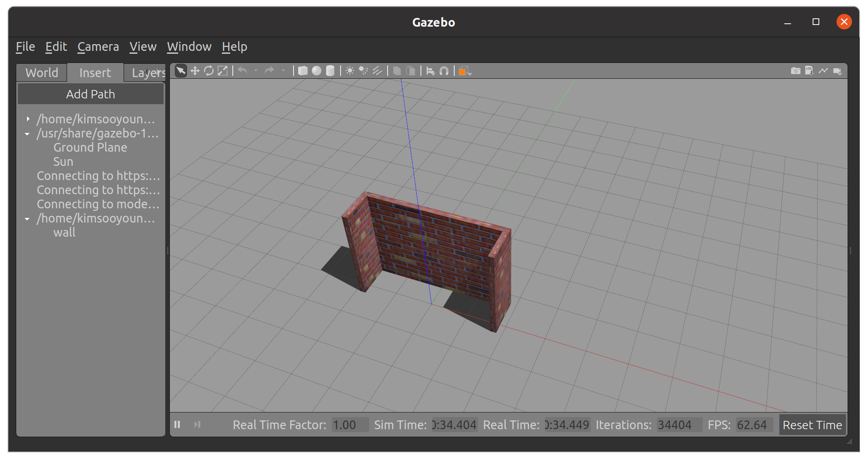
Task: Click the Sim Time value field
Action: [455, 425]
